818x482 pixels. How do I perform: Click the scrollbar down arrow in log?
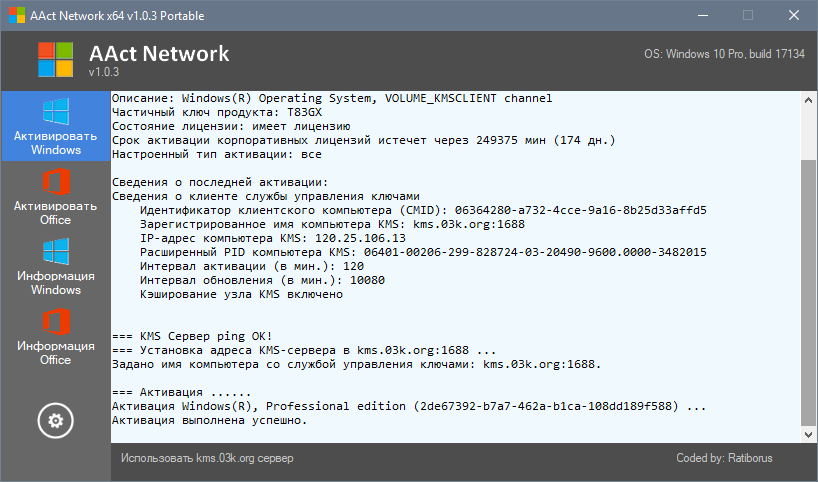coord(808,434)
